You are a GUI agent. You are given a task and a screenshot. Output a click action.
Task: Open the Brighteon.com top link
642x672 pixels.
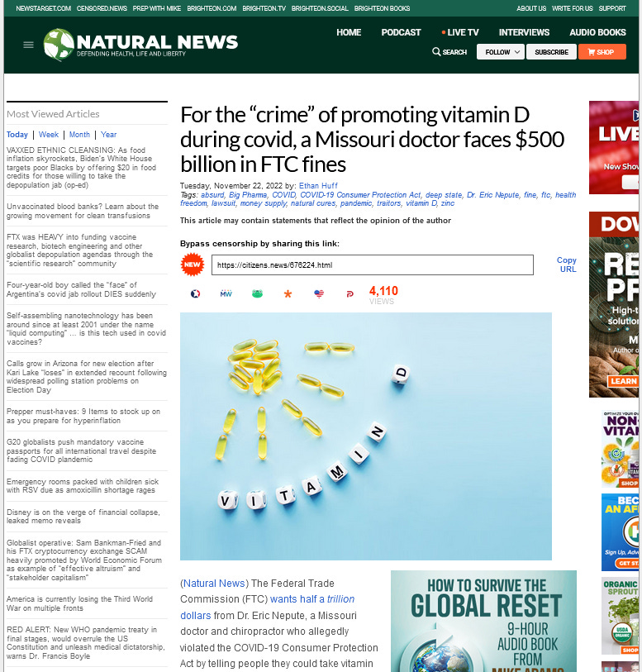tap(212, 8)
